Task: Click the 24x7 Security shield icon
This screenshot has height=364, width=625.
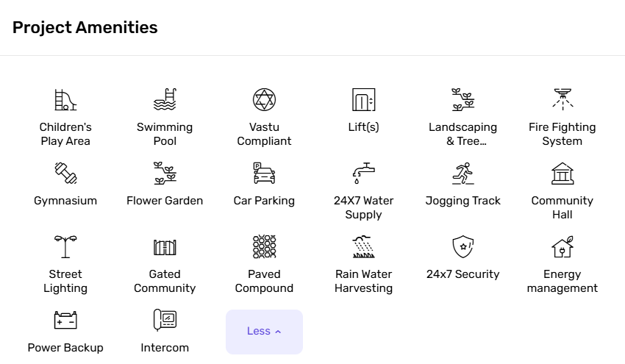Action: click(463, 247)
